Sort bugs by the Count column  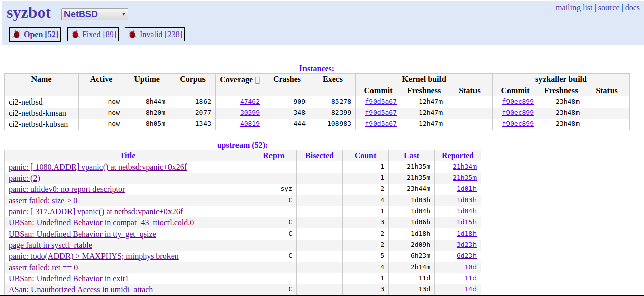pos(365,156)
